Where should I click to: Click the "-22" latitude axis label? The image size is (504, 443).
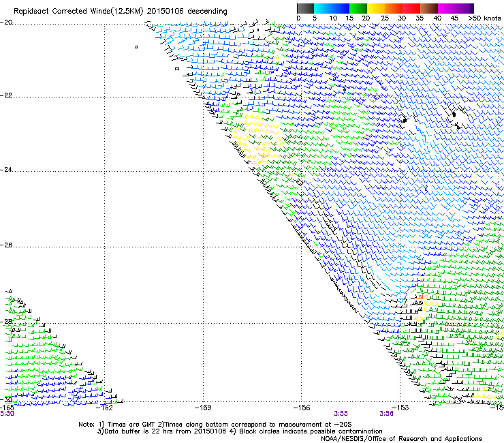pyautogui.click(x=6, y=95)
